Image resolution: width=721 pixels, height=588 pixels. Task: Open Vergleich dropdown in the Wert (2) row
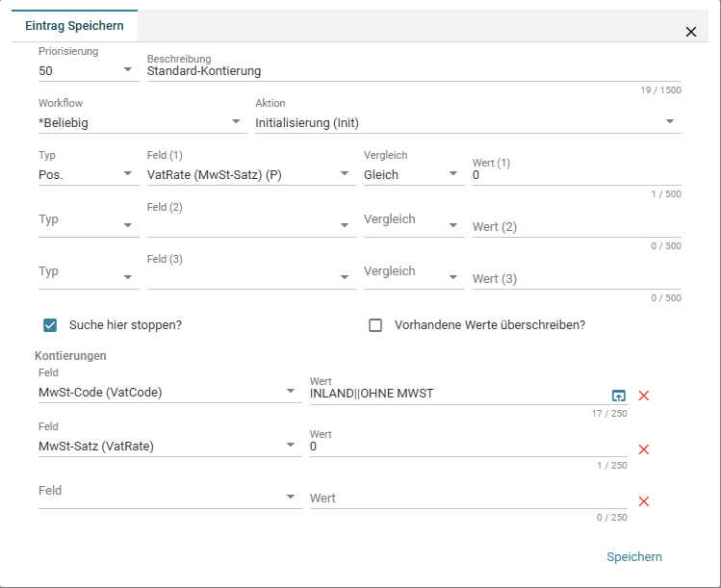(414, 225)
